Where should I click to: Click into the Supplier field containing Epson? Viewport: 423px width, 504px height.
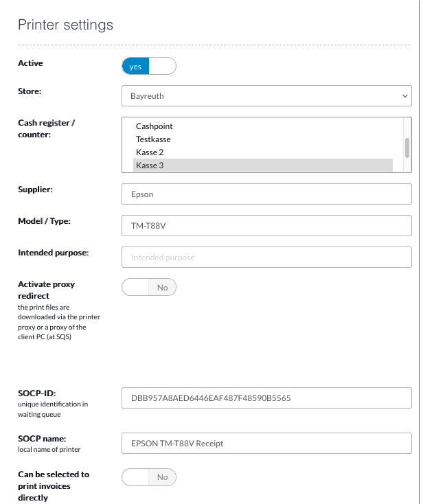coord(266,194)
